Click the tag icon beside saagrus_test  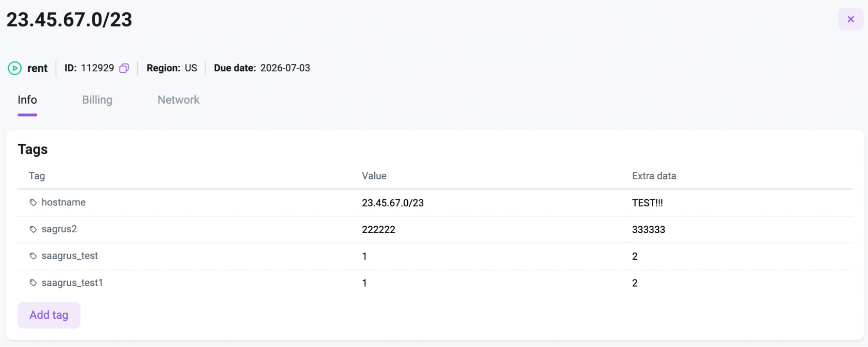coord(33,256)
